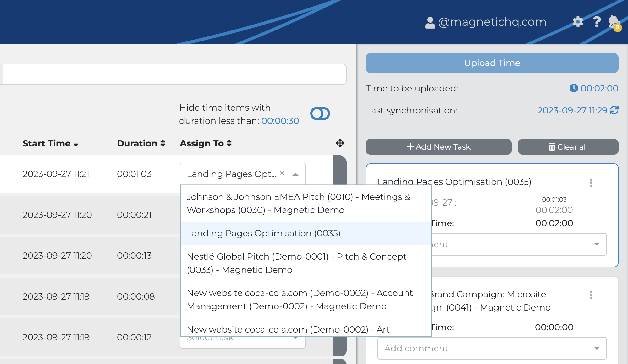Image resolution: width=628 pixels, height=364 pixels.
Task: Click the 00:00:30 duration threshold link
Action: (x=280, y=121)
